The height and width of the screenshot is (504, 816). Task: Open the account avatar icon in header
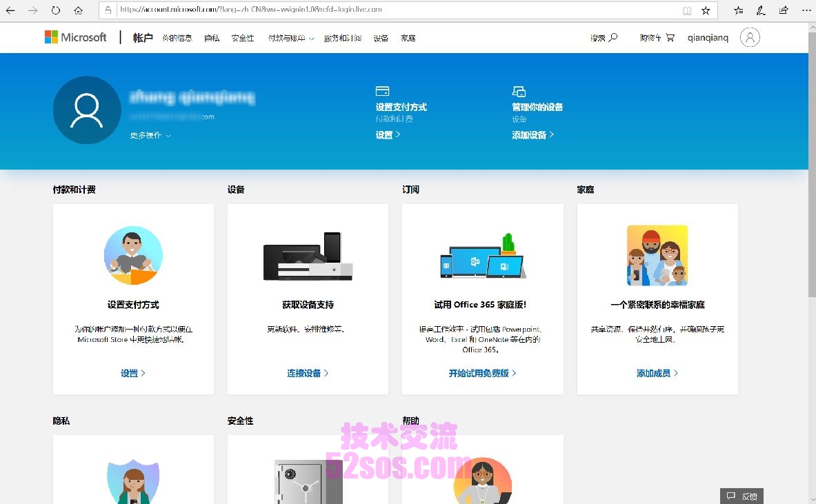(750, 37)
